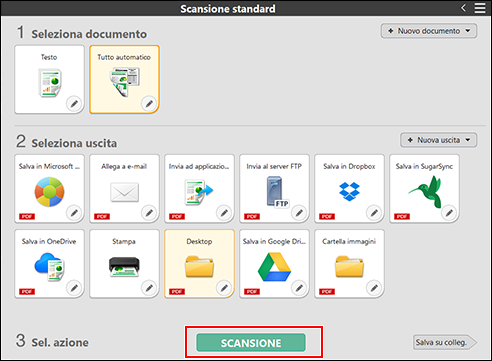Screen dimensions: 492x361
Task: Select the Tutto automatico document tile
Action: 124,79
